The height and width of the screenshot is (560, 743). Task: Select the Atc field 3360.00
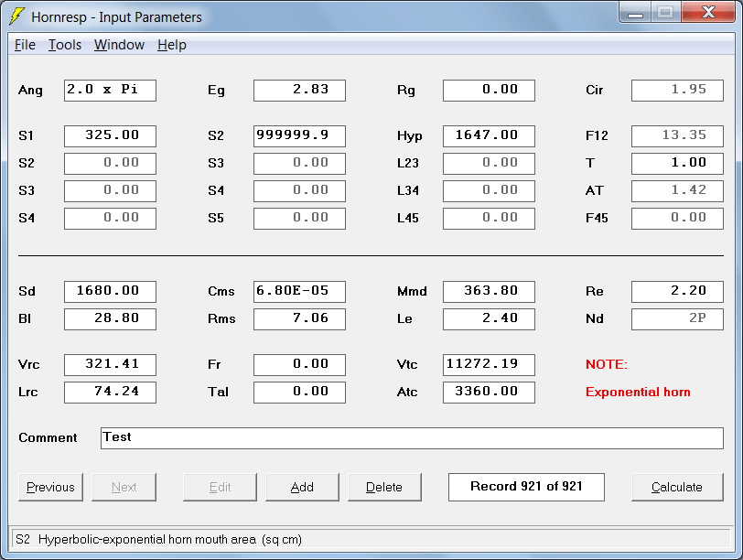click(489, 393)
